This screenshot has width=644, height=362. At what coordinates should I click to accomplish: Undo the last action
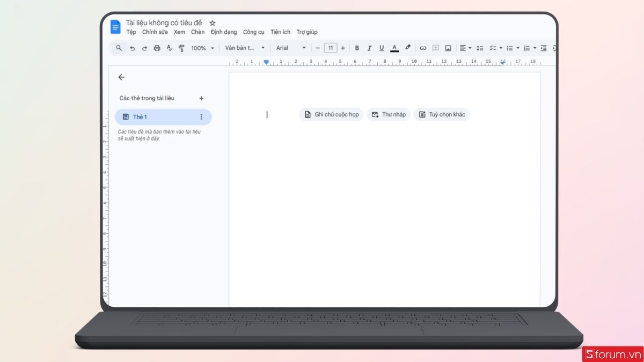pos(132,48)
